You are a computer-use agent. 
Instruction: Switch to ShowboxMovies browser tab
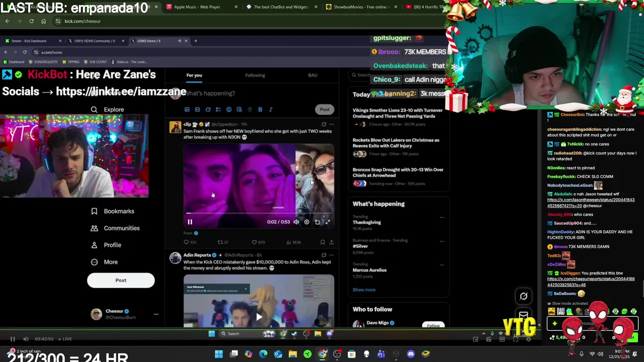coord(361,7)
